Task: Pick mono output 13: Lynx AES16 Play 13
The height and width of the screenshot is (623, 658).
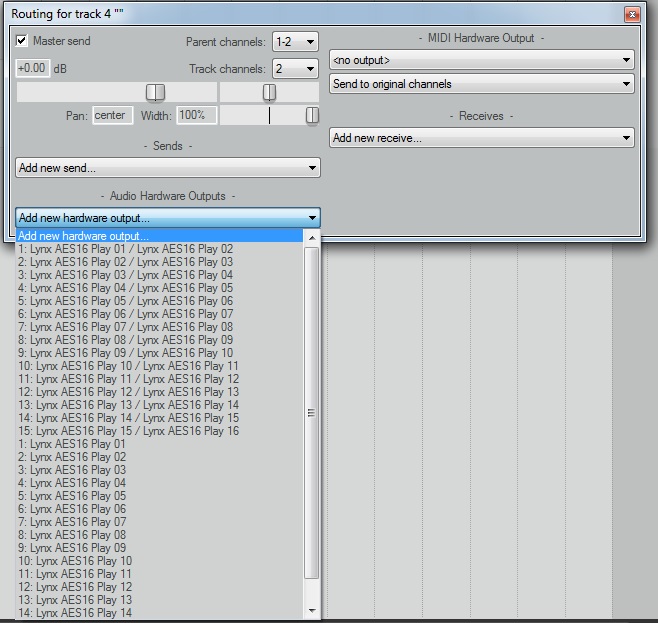Action: [x=159, y=600]
